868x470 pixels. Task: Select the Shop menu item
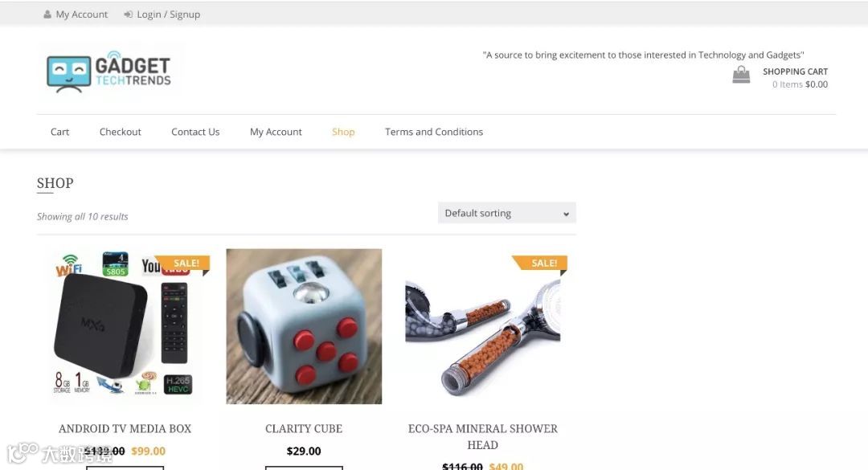(x=343, y=132)
